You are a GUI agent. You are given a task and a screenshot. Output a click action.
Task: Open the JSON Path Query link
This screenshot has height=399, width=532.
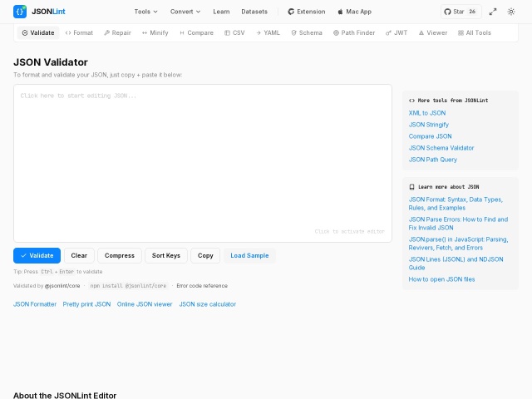pyautogui.click(x=432, y=160)
